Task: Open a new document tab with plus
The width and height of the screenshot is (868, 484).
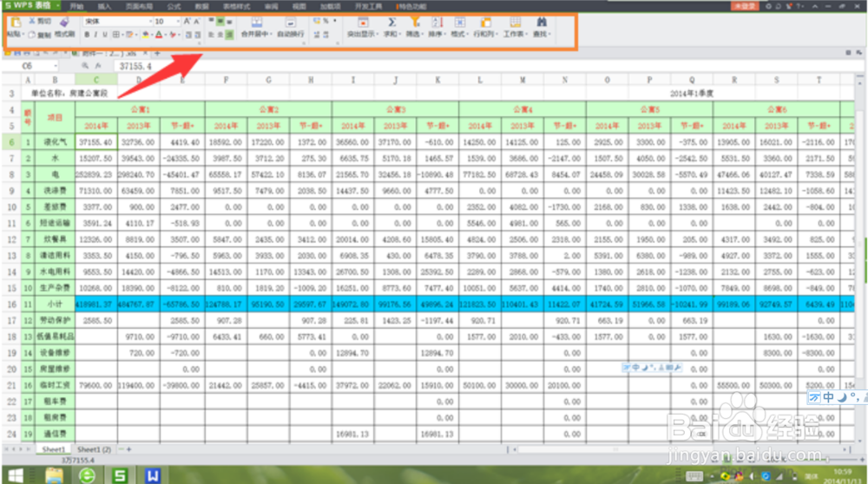Action: (x=157, y=53)
